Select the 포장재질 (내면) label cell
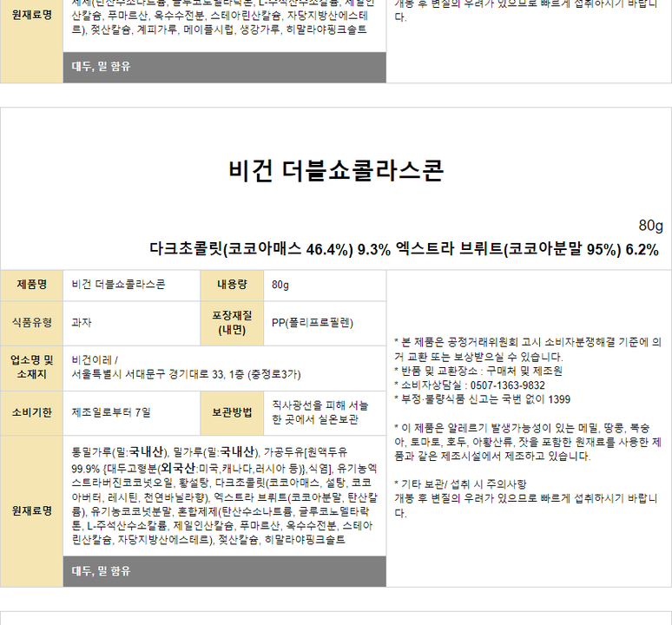The width and height of the screenshot is (672, 625). click(232, 323)
